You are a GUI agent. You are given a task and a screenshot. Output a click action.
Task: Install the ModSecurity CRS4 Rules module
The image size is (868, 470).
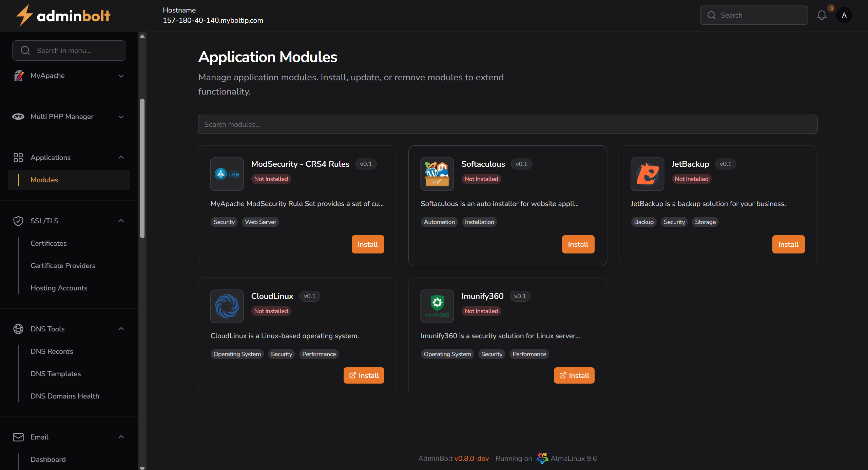pyautogui.click(x=367, y=244)
